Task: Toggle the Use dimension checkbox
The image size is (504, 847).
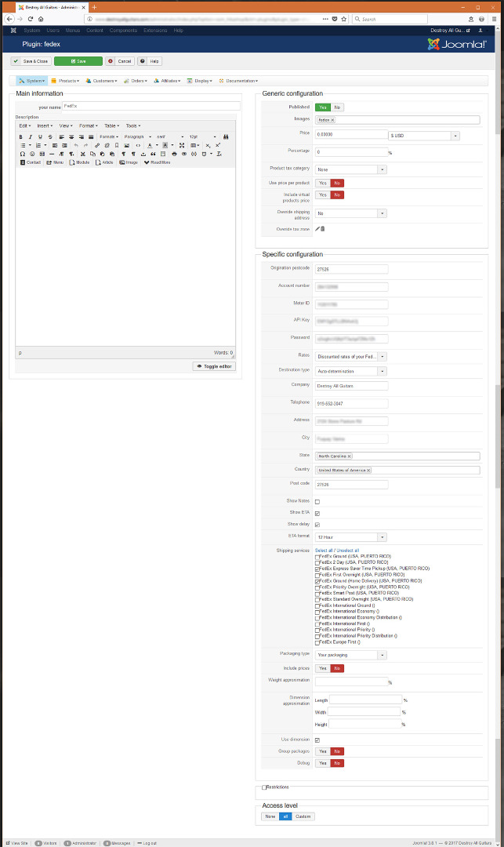Action: [x=317, y=740]
